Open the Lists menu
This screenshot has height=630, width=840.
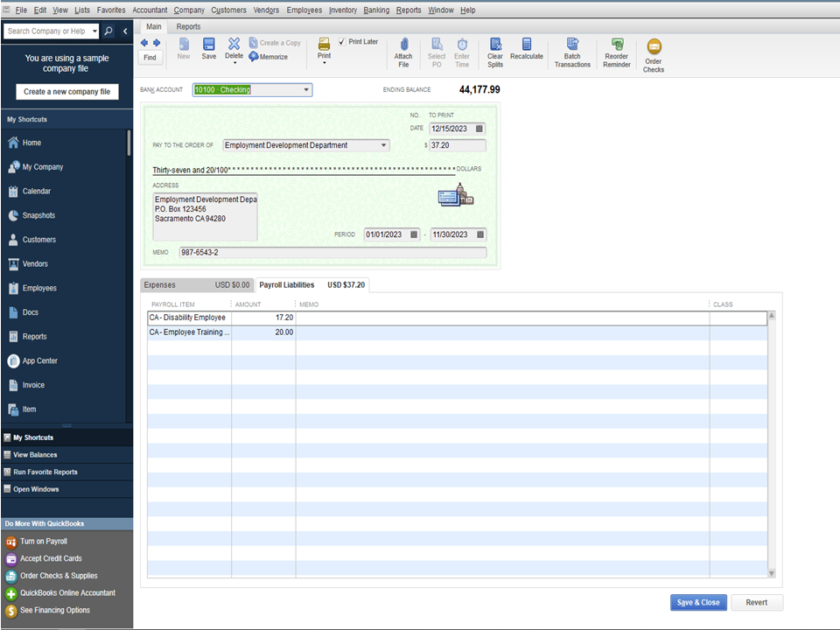[x=82, y=10]
